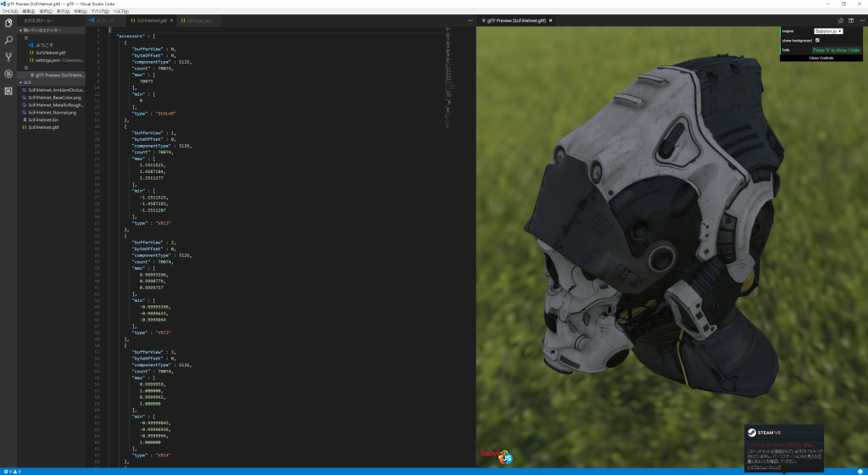Open the View menu

pos(63,11)
